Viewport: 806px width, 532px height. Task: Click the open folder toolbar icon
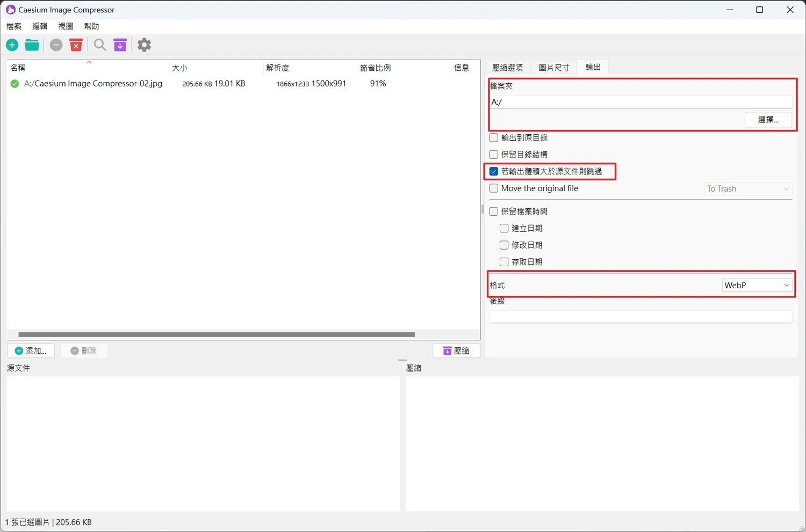point(32,45)
